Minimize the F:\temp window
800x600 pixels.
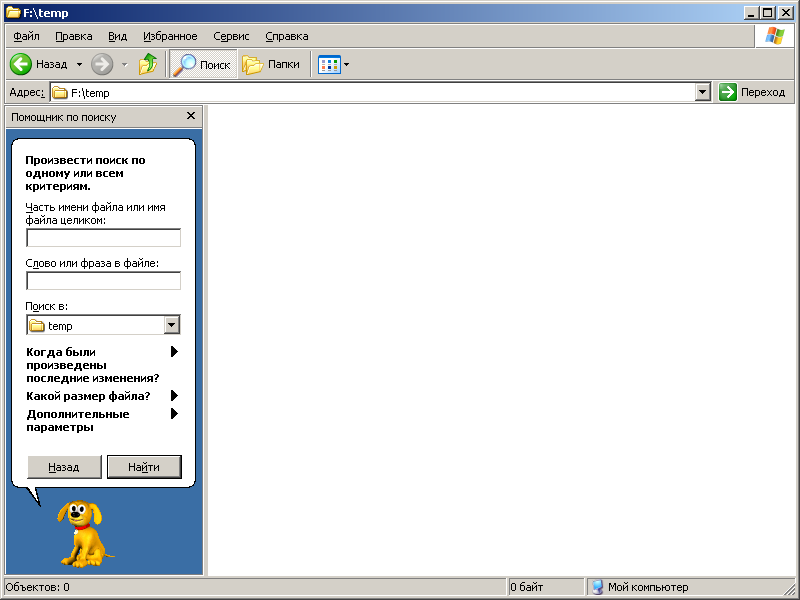(x=751, y=12)
